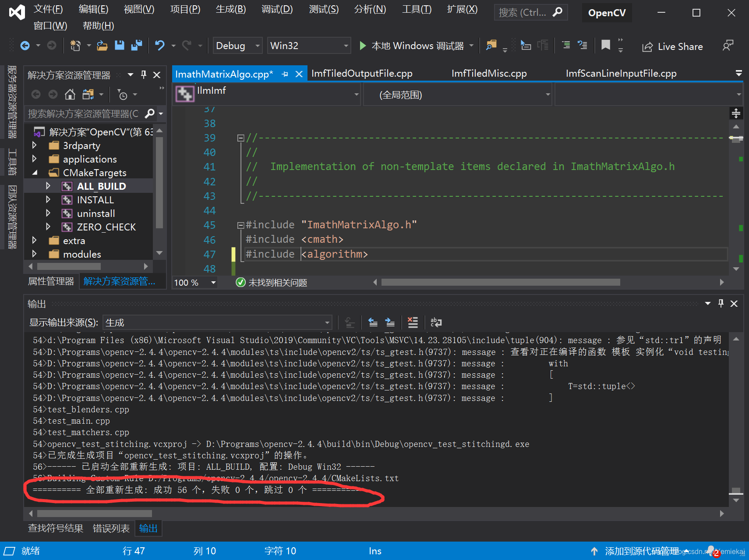Screen dimensions: 749x560
Task: Clear all Output text
Action: 413,323
